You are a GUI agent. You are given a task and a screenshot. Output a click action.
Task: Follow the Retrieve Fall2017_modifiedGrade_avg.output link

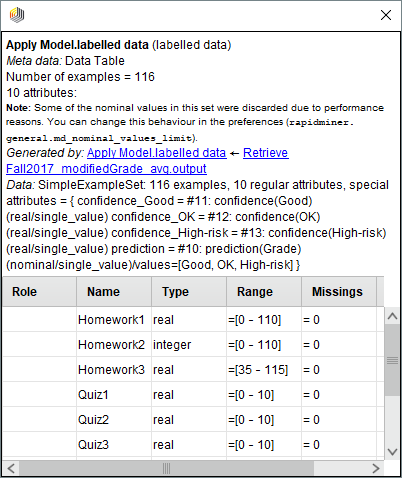[x=147, y=161]
